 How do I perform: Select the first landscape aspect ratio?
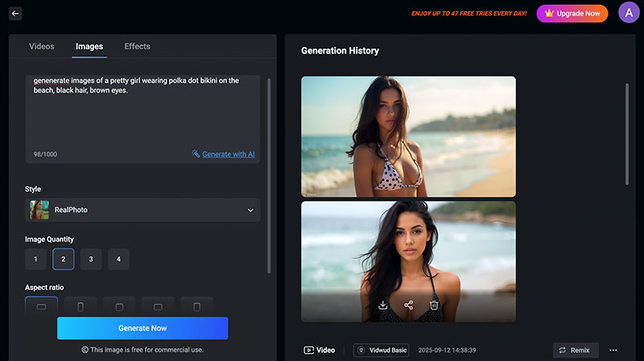tap(42, 306)
